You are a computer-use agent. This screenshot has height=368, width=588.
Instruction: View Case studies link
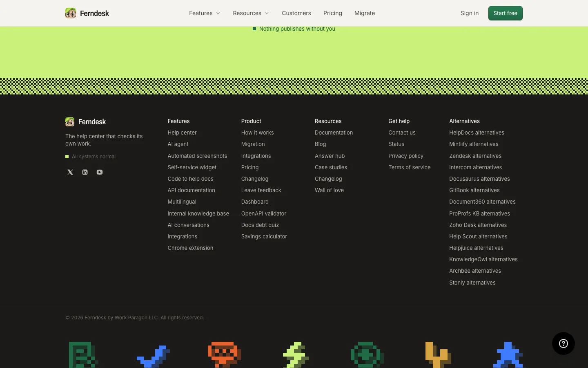[331, 167]
